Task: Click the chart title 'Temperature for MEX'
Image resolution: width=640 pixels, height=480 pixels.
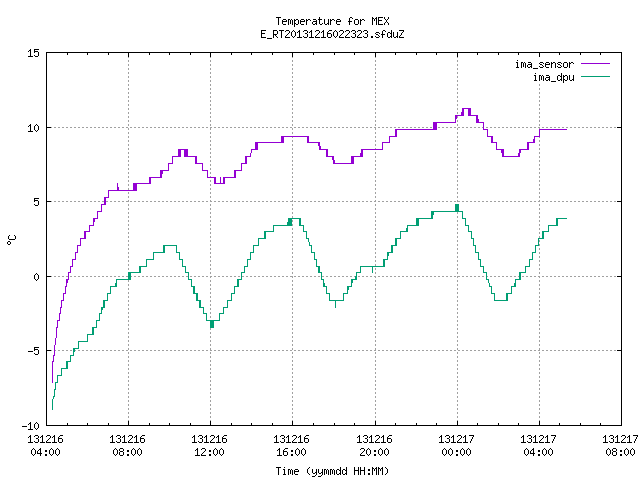Action: [332, 21]
